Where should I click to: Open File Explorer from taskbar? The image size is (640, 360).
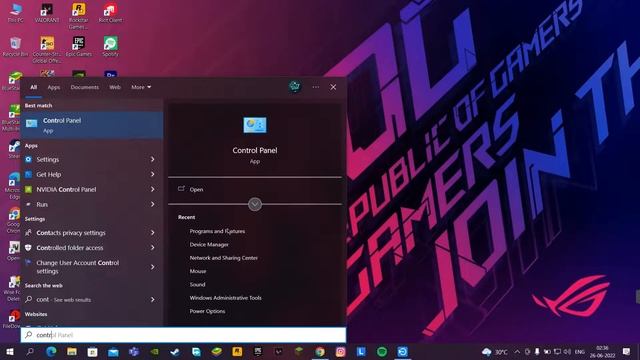72,351
